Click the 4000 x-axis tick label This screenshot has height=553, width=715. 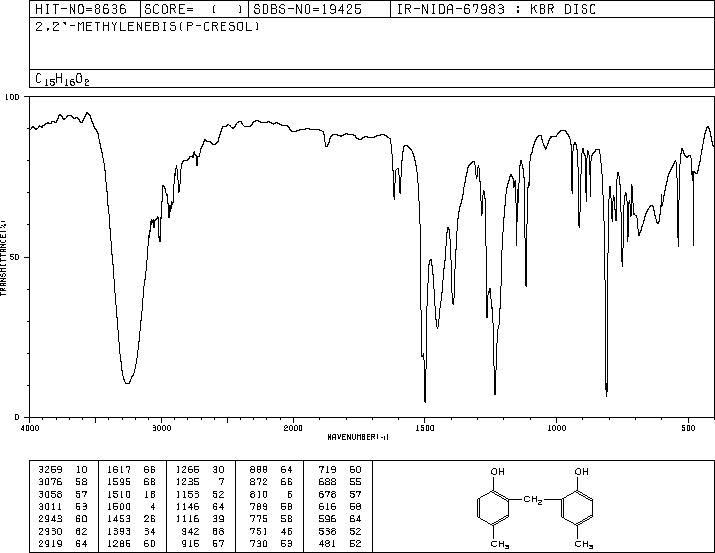tap(30, 428)
